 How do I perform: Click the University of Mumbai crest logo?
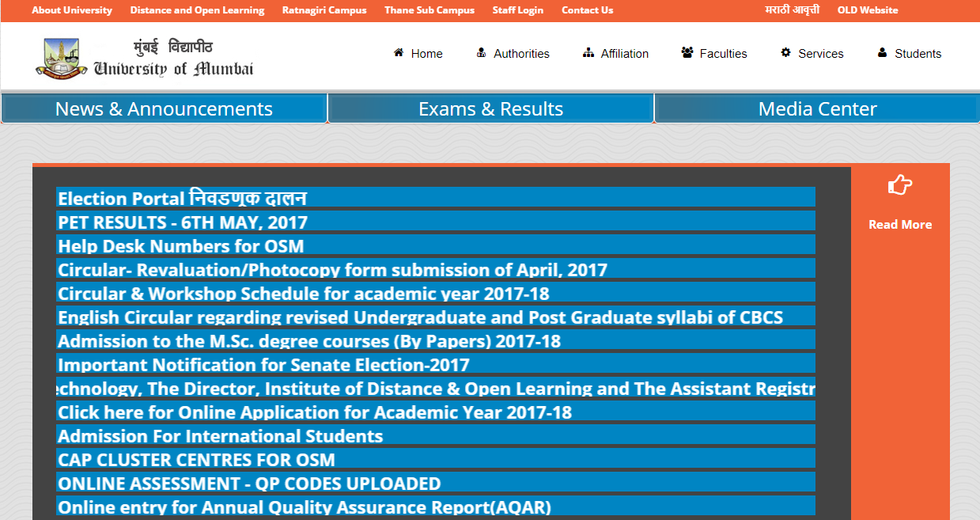pyautogui.click(x=62, y=56)
